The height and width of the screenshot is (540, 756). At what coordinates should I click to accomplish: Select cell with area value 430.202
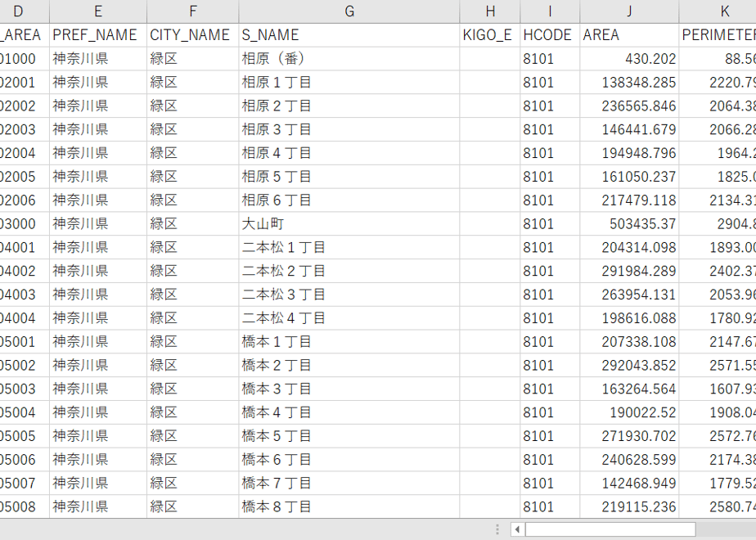point(629,59)
